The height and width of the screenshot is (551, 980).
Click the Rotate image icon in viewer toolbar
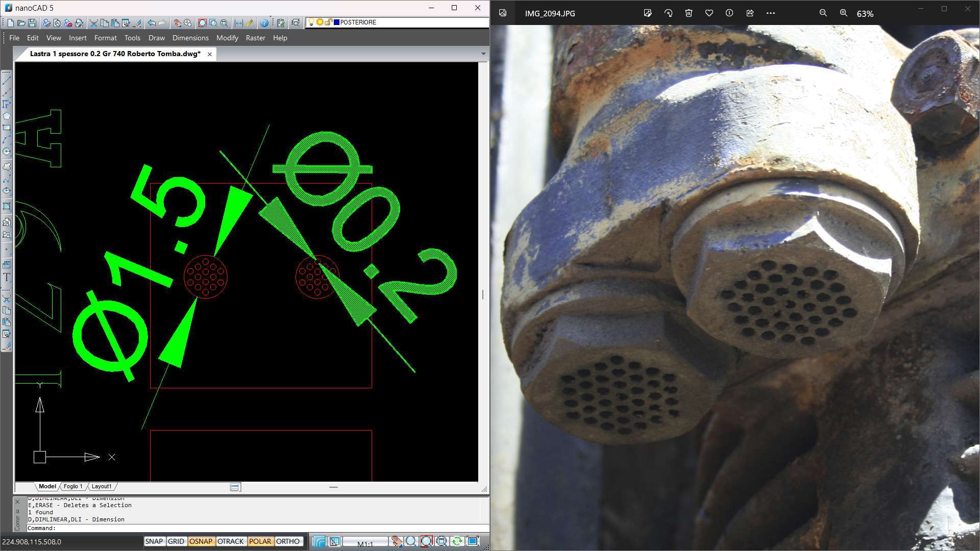coord(668,13)
